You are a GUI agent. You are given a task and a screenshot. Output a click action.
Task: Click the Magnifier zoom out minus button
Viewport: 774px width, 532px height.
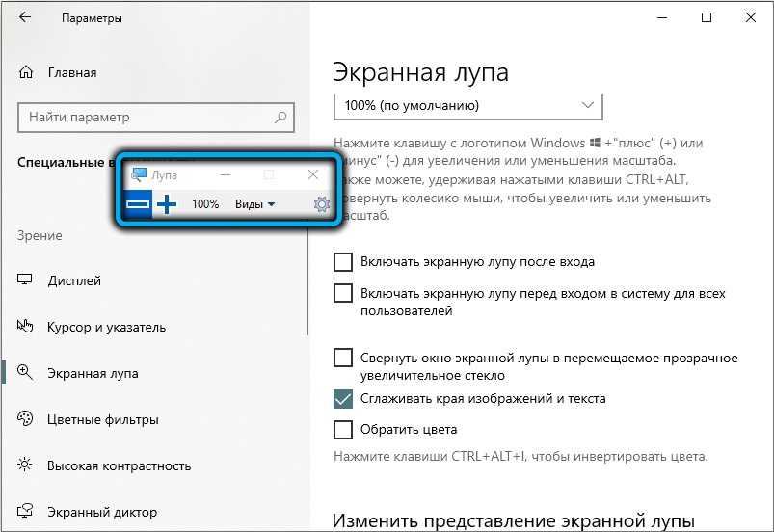coord(138,203)
